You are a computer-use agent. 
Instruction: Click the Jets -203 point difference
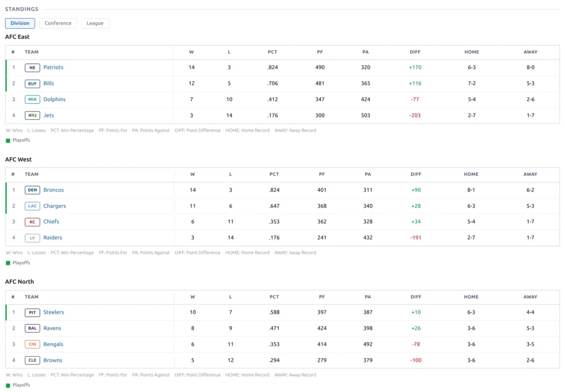click(x=415, y=115)
